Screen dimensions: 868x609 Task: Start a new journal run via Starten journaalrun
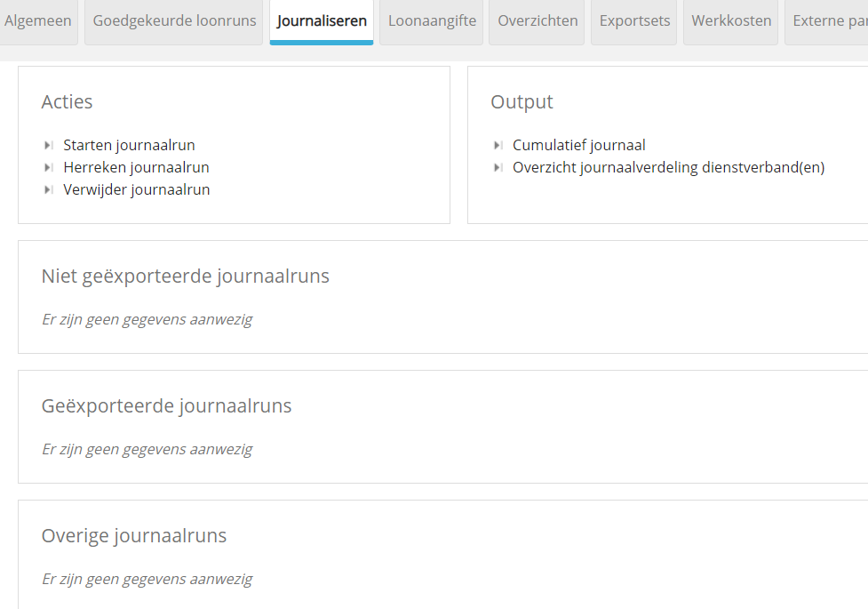pyautogui.click(x=129, y=146)
